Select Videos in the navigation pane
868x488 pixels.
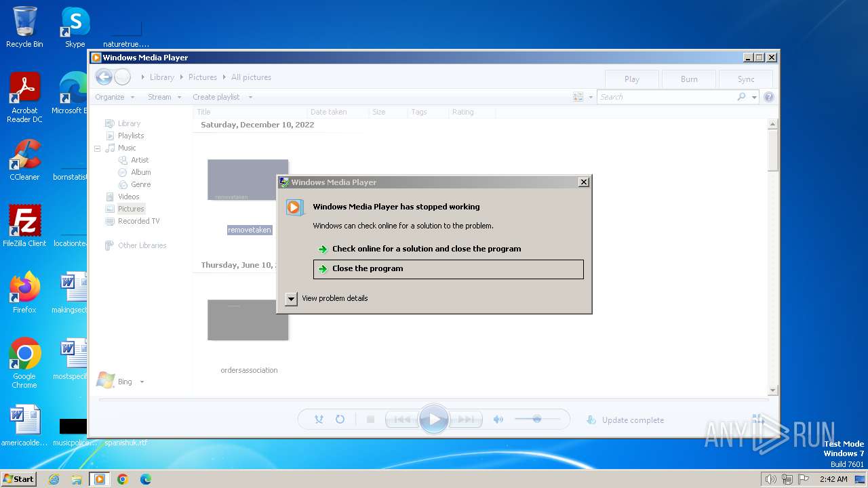(129, 197)
